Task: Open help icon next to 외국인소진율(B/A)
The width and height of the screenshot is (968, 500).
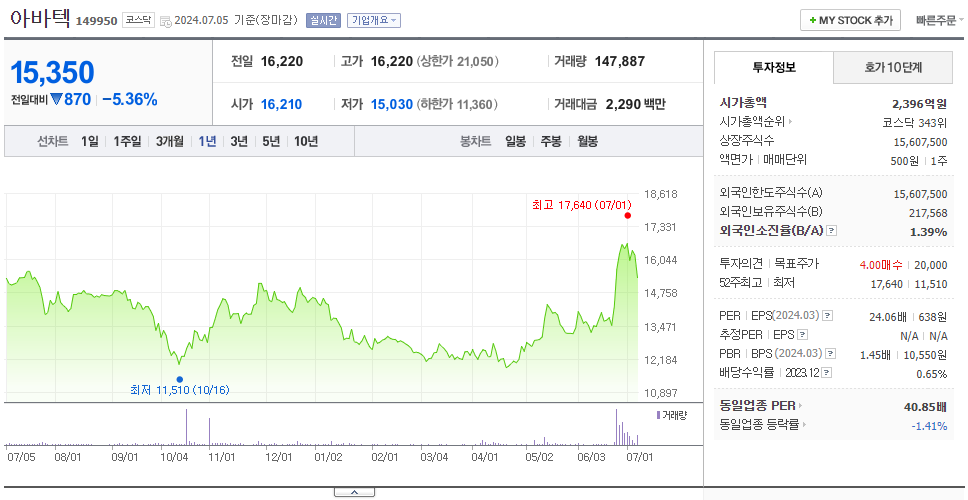Action: [832, 231]
